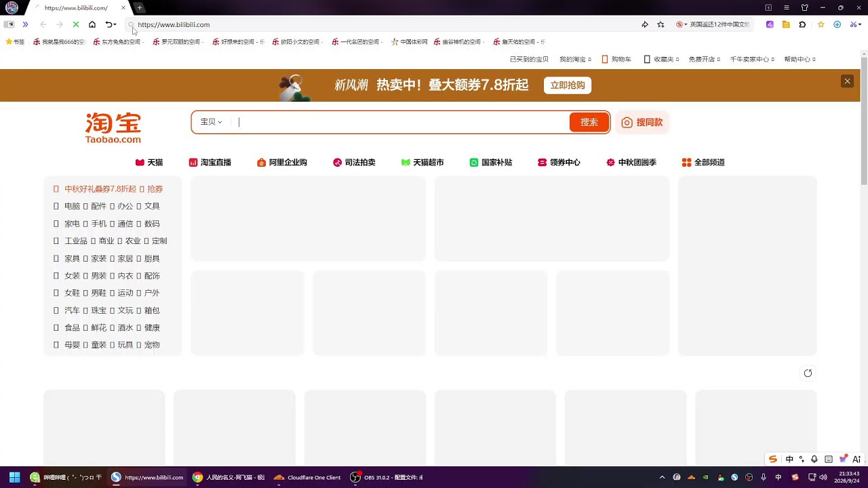Open the 购物车 link
This screenshot has width=868, height=488.
coord(616,60)
